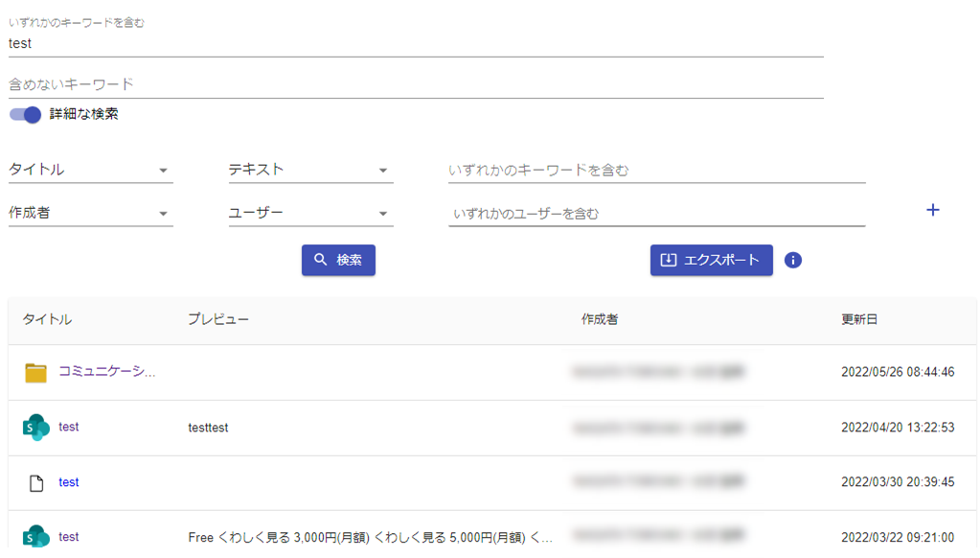Click the plus icon to add condition
Viewport: 980px width, 558px height.
[932, 210]
